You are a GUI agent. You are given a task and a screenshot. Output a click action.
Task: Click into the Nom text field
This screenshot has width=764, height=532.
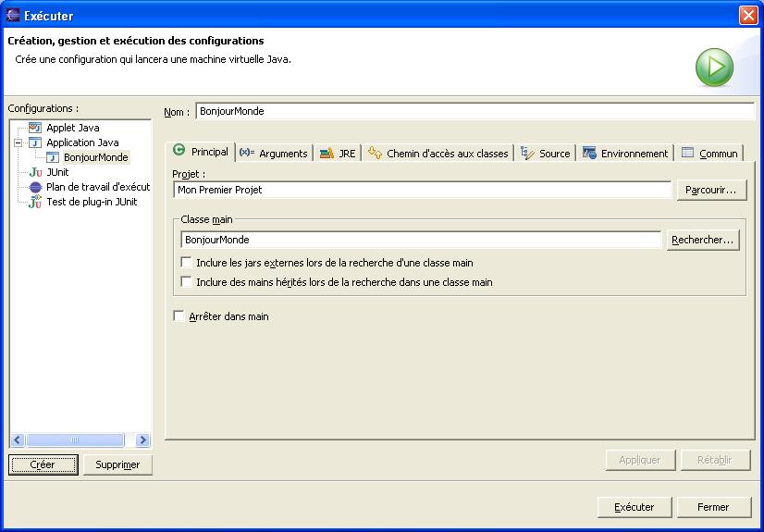[x=474, y=111]
